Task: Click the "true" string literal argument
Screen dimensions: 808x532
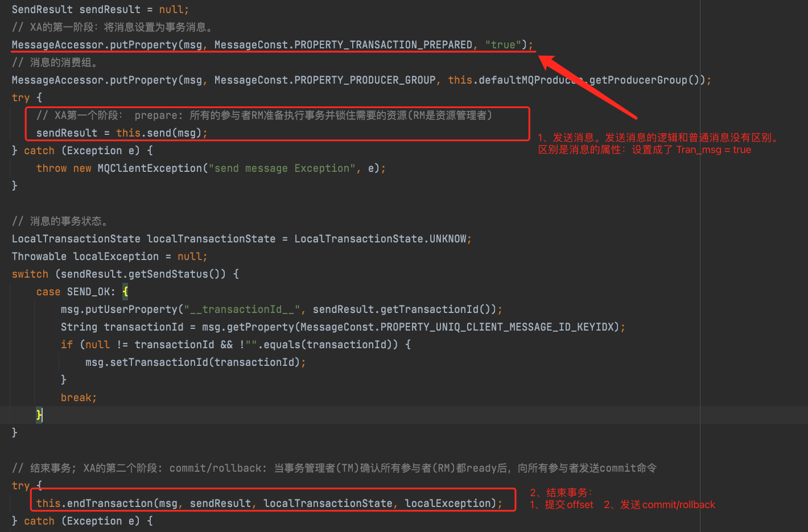Action: [503, 45]
